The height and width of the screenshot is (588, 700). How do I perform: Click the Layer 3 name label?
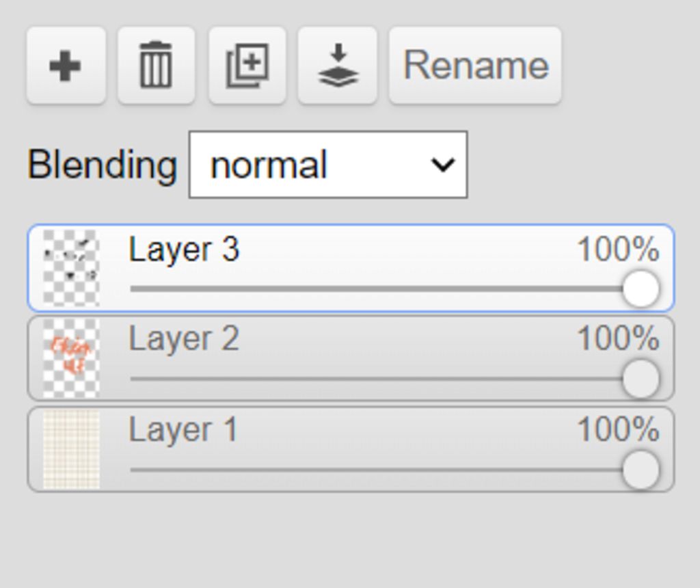click(x=184, y=250)
